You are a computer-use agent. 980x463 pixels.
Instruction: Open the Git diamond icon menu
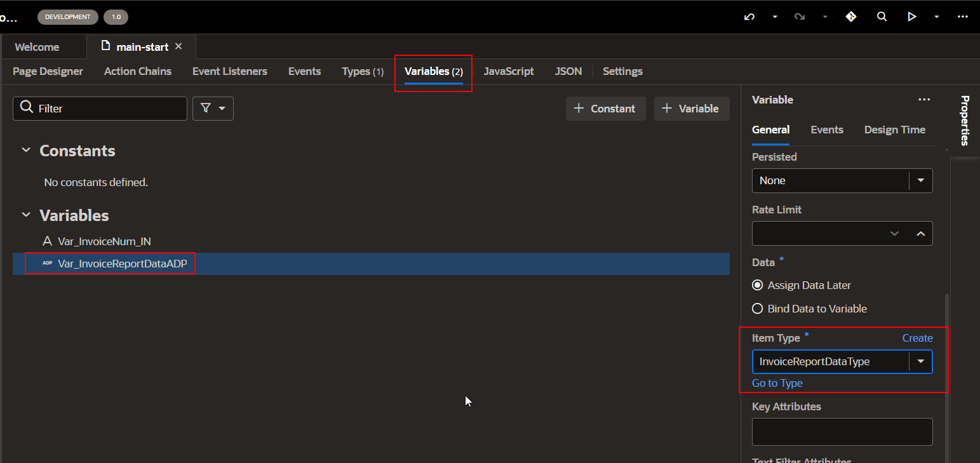point(851,17)
